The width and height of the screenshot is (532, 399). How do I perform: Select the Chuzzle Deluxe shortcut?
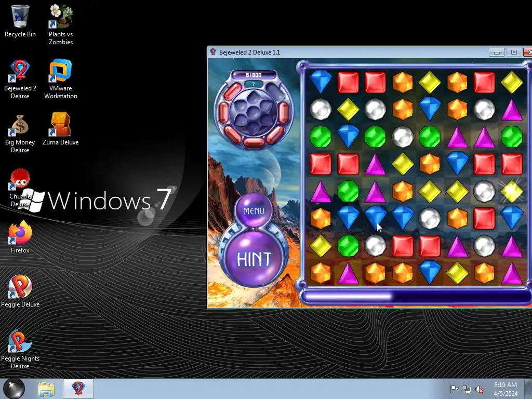pyautogui.click(x=20, y=187)
